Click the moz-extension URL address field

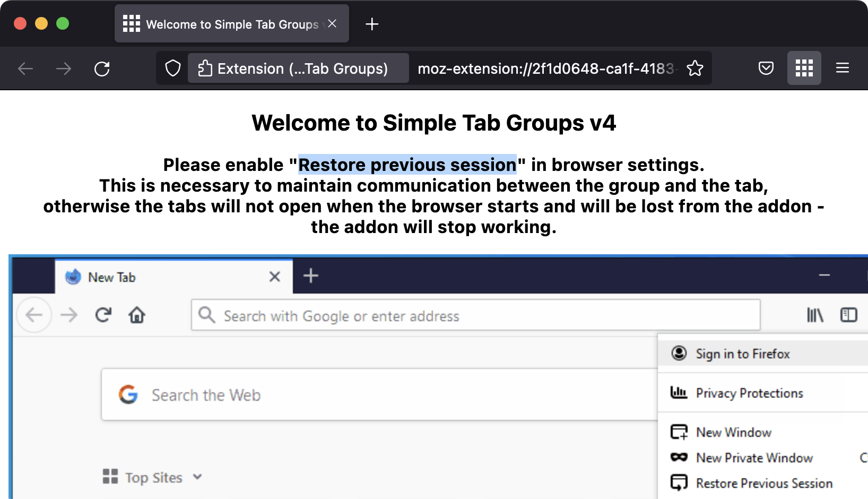(x=546, y=68)
